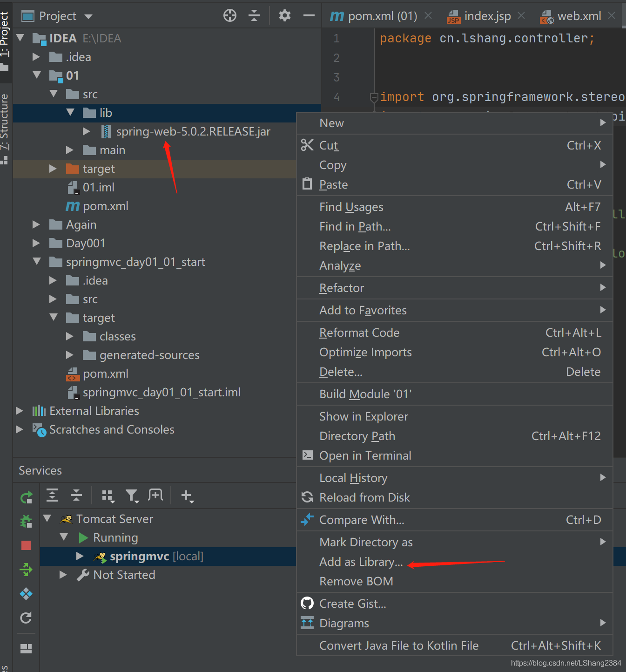The image size is (626, 672).
Task: Expand the Not Started node
Action: point(63,575)
